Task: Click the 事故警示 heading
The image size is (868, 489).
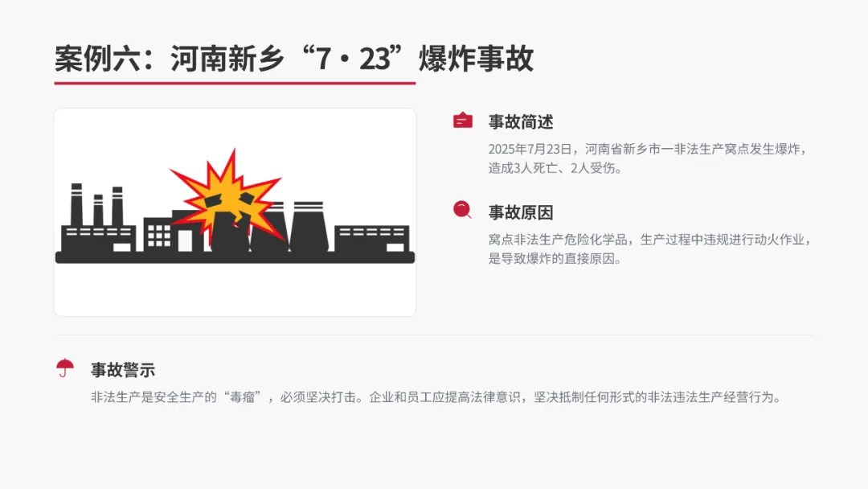Action: 123,370
